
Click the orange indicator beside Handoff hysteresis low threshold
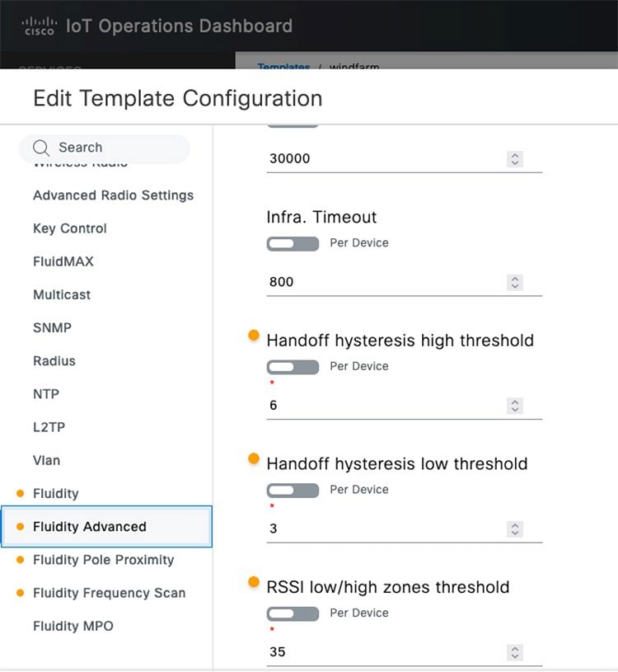[x=253, y=458]
